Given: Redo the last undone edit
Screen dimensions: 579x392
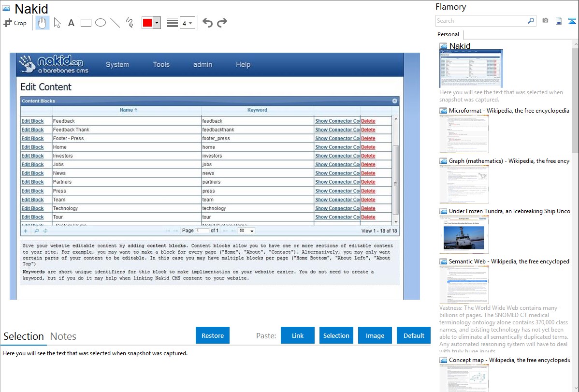Looking at the screenshot, I should pos(222,23).
